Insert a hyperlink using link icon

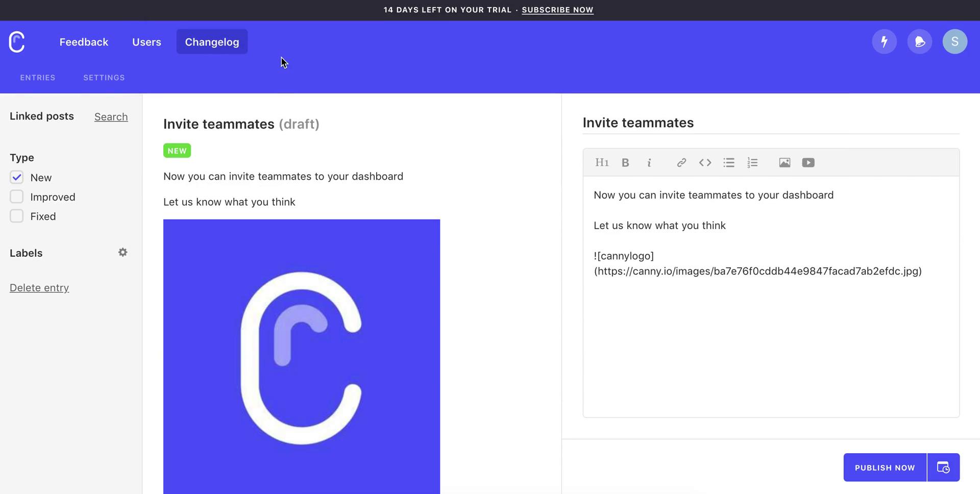(681, 163)
